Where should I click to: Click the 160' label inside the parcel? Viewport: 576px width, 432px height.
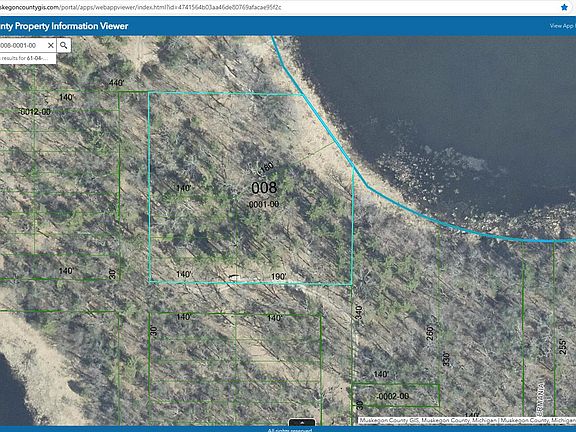pos(266,168)
